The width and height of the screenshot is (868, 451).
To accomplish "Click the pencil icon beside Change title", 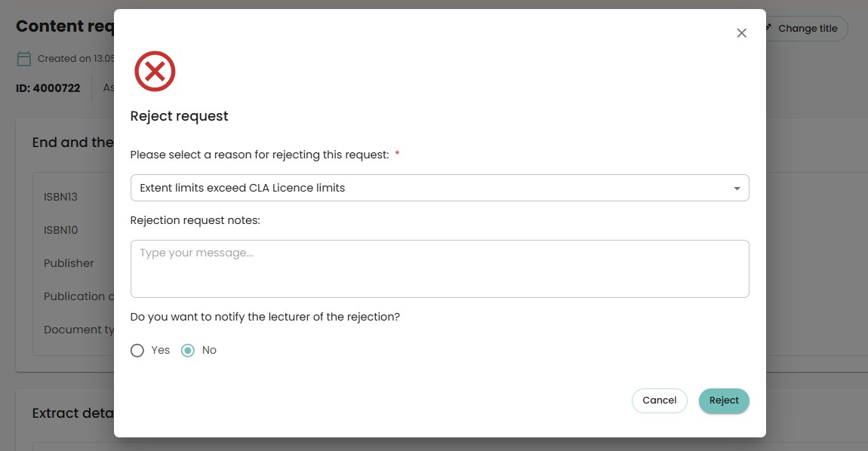I will (x=769, y=28).
